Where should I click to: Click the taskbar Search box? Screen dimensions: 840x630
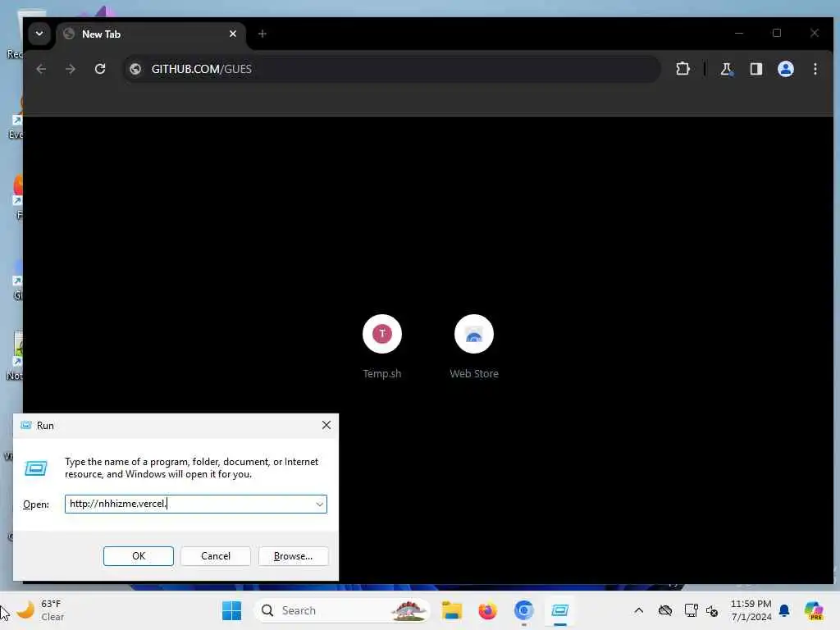[x=342, y=610]
